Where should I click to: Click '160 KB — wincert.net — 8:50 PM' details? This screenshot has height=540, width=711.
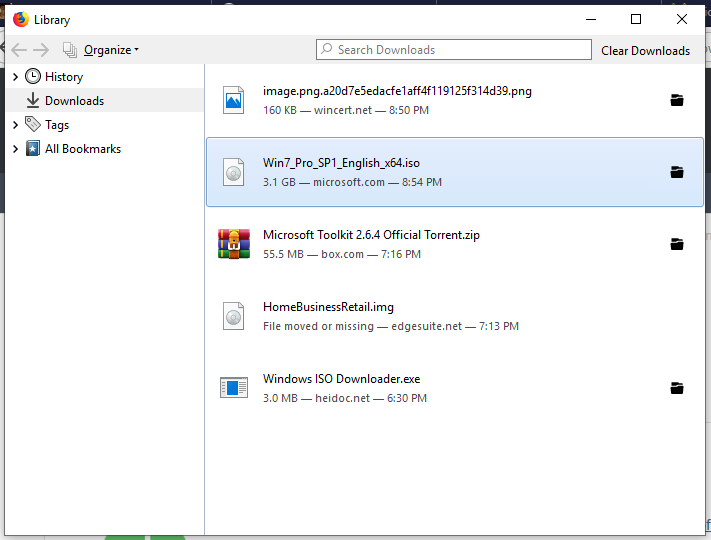click(x=346, y=110)
